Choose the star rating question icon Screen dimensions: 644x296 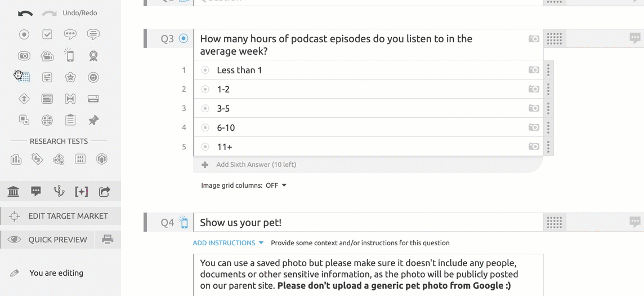70,77
